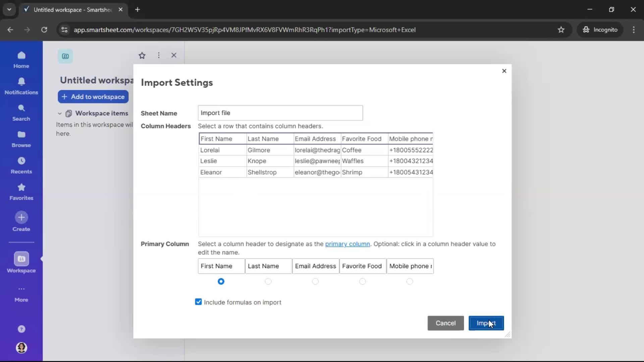
Task: Select Last Name as primary column
Action: 268,282
